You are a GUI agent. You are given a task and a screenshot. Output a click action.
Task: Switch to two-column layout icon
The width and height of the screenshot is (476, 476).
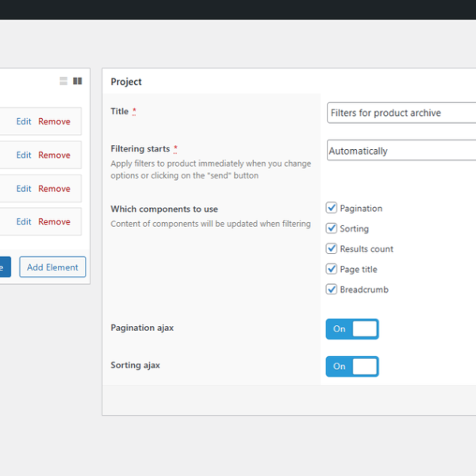(77, 81)
